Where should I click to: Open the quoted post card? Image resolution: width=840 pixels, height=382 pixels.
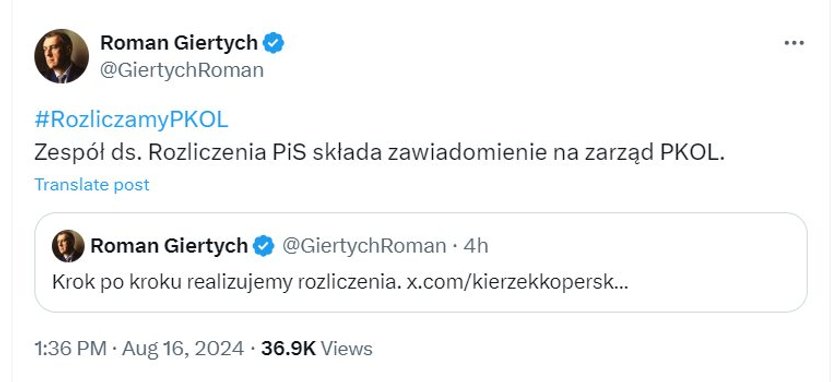point(421,263)
